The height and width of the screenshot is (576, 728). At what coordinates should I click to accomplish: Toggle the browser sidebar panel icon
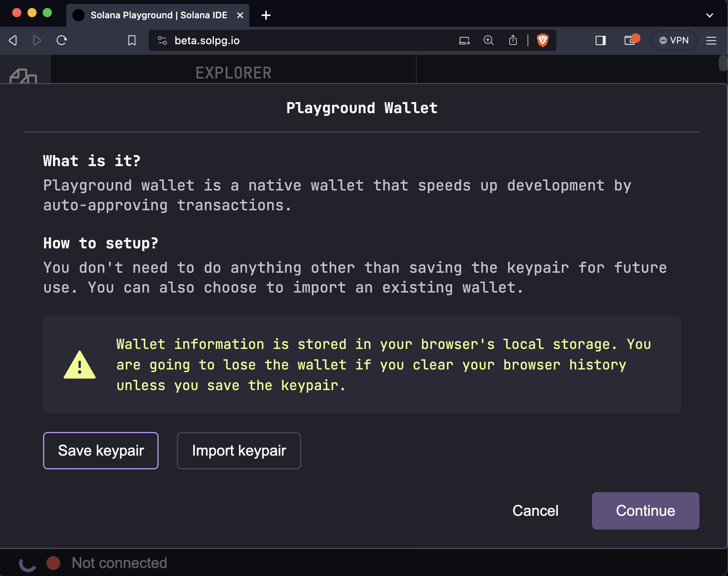[x=600, y=40]
